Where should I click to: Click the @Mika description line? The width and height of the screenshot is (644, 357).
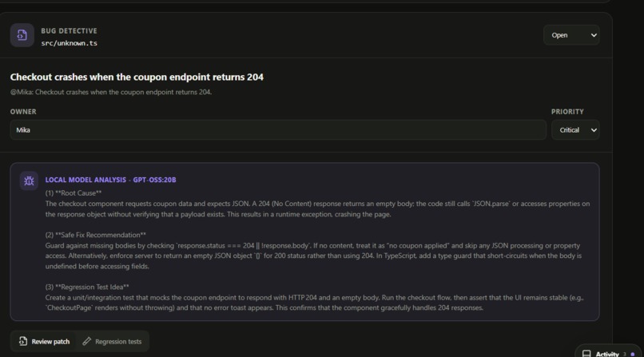[111, 93]
